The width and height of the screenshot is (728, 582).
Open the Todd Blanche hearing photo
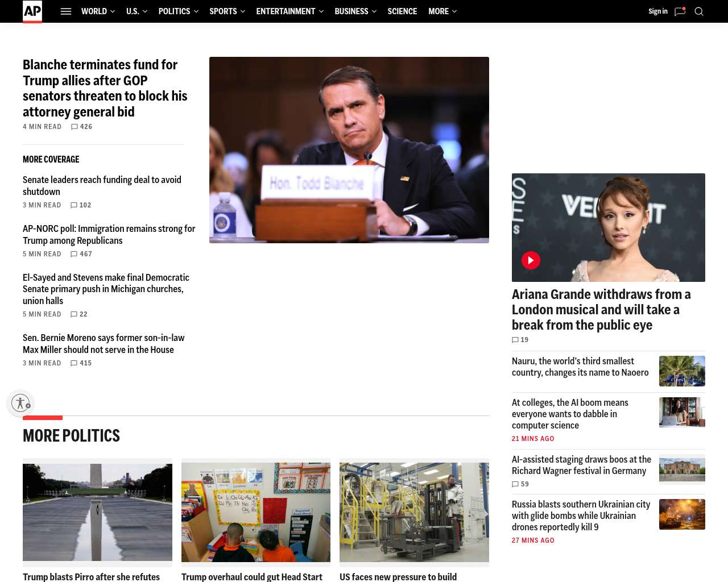point(349,150)
